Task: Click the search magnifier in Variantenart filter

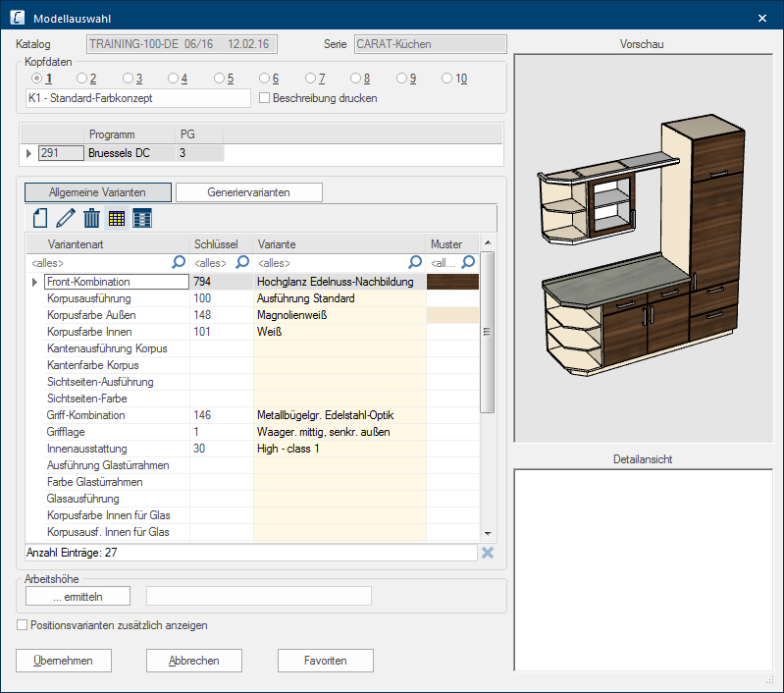Action: pyautogui.click(x=178, y=262)
